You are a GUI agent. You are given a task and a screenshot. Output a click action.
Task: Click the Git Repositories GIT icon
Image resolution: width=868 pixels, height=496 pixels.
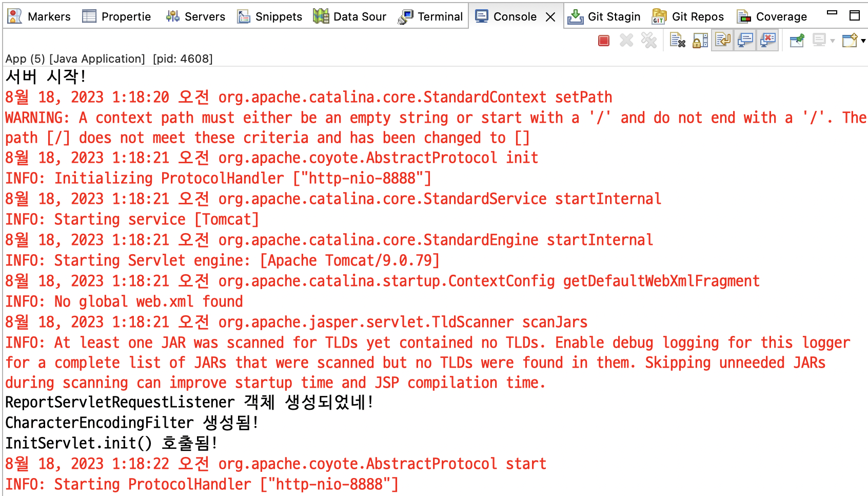659,16
